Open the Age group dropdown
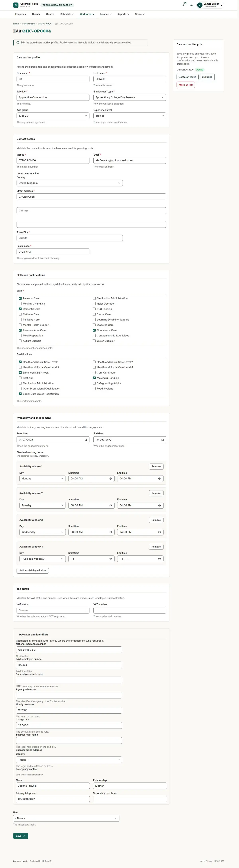Viewport: 239px width, 868px height. click(53, 116)
